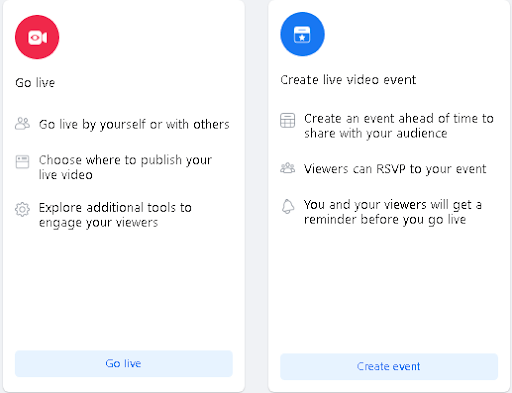Click Explore additional tools to engage your viewers
This screenshot has width=512, height=393.
point(115,215)
